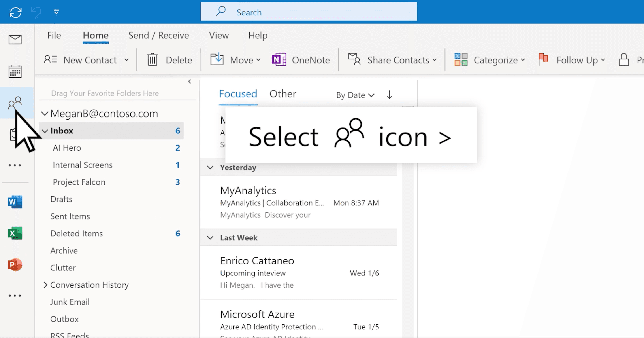This screenshot has width=644, height=338.
Task: Open the By Date sort dropdown
Action: pos(355,95)
